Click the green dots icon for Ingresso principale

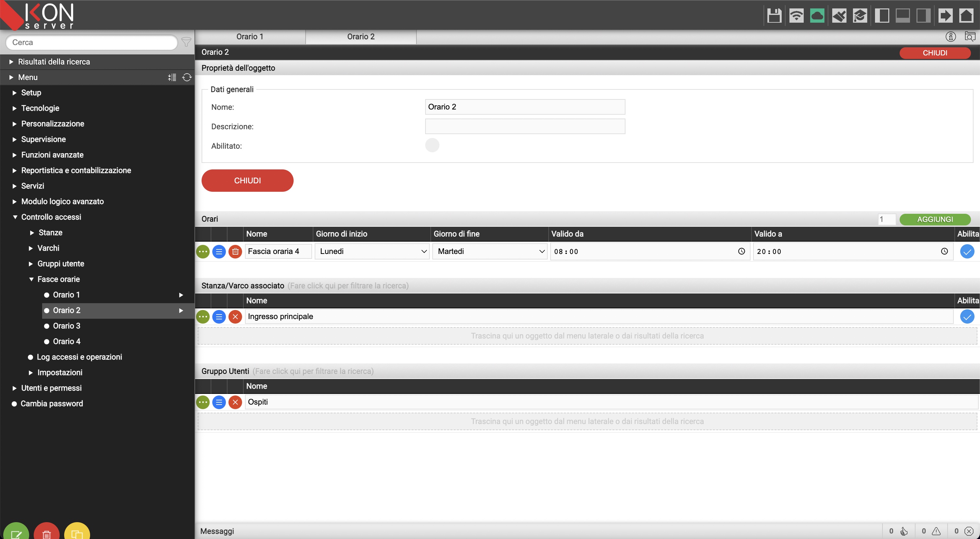203,316
